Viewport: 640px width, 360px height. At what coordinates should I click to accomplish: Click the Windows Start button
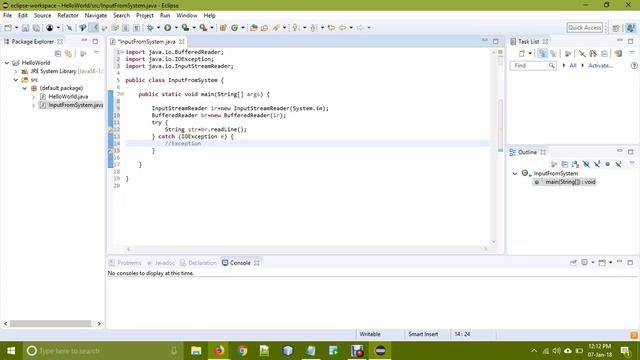pos(11,351)
